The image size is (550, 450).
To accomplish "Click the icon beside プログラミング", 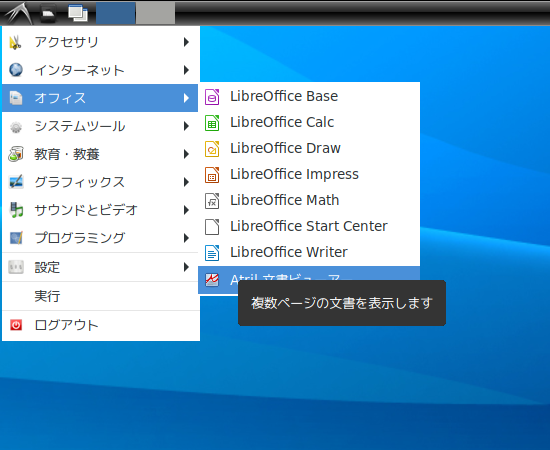I will [x=16, y=238].
